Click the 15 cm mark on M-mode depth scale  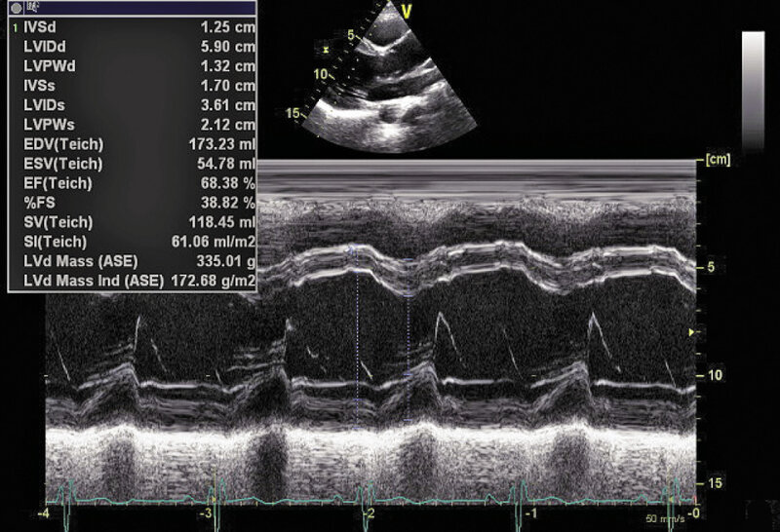tap(715, 483)
